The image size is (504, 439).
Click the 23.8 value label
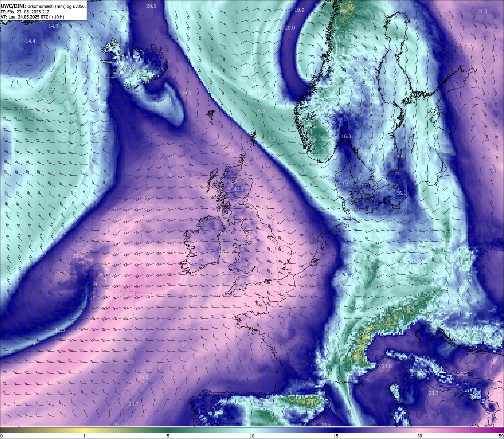point(387,366)
